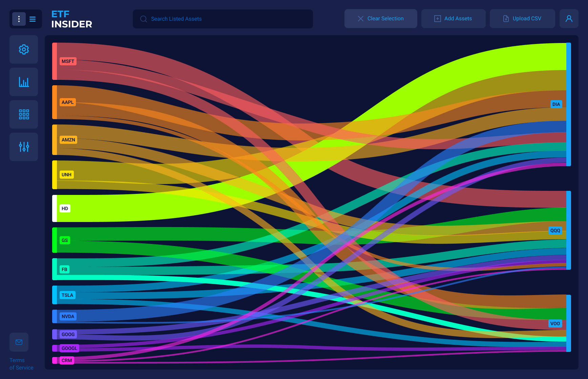Click the green GS node bar

(55, 240)
